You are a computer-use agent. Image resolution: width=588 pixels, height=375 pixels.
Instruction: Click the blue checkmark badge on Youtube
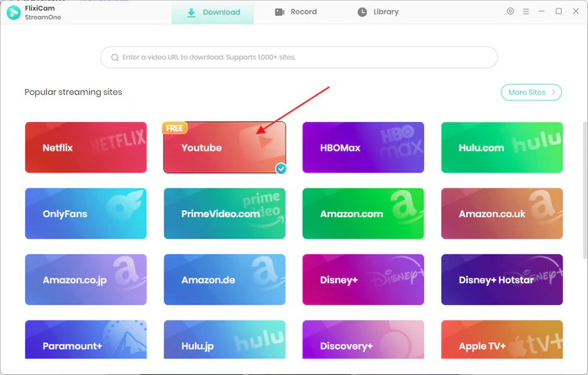pyautogui.click(x=281, y=169)
